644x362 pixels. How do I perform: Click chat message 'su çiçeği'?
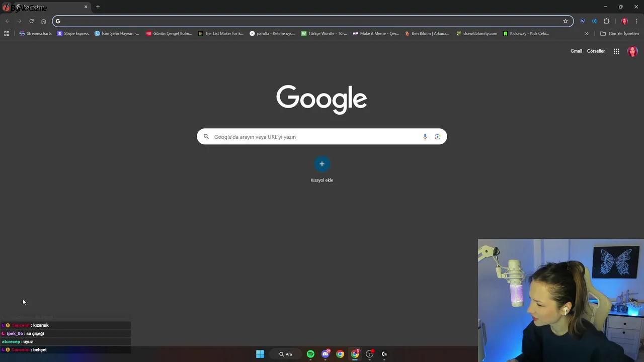coord(35,333)
